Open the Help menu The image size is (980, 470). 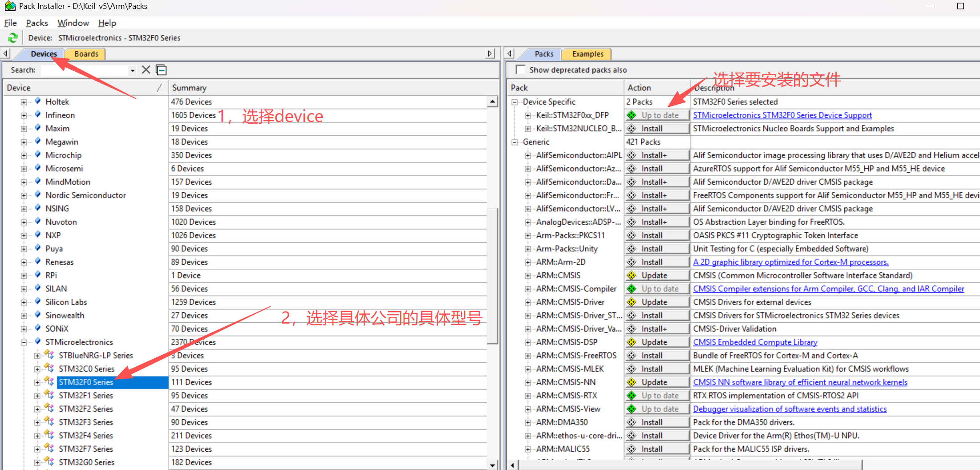pyautogui.click(x=107, y=23)
